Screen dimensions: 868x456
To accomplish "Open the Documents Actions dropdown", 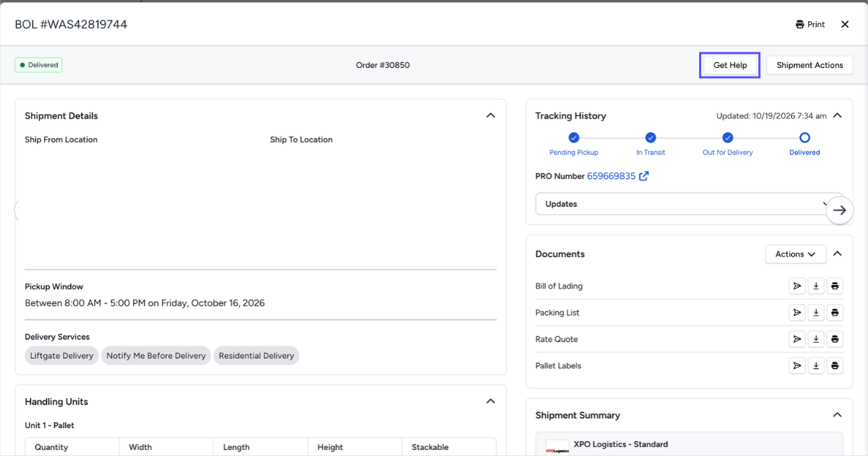I will (796, 254).
